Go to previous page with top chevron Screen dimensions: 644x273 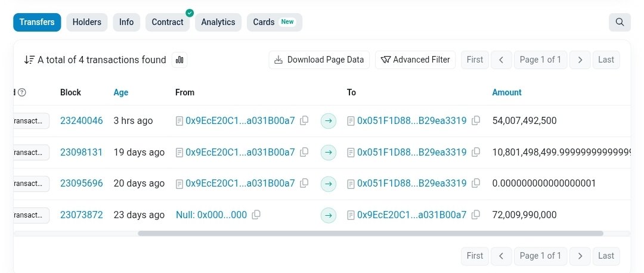pos(501,60)
